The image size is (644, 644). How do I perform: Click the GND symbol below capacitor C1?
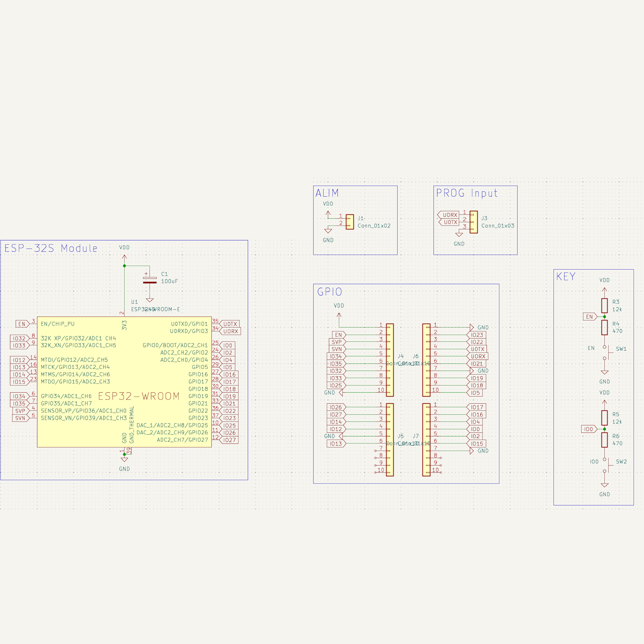(150, 300)
